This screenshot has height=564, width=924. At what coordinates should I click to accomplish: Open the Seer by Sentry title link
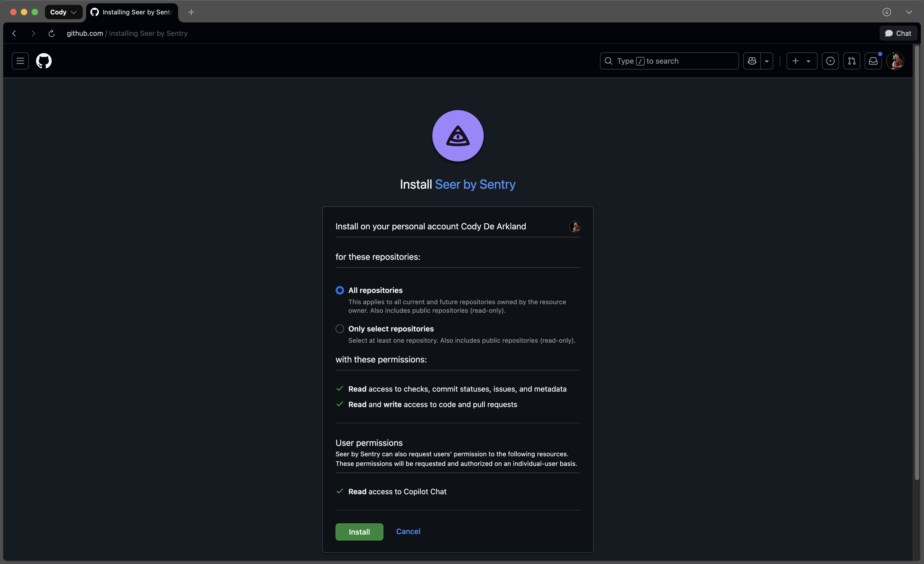(x=475, y=184)
